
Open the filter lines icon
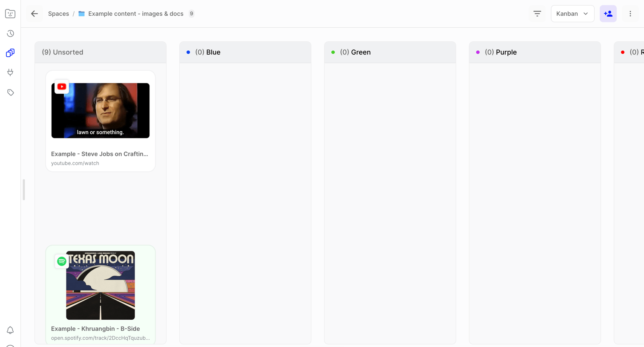[537, 14]
